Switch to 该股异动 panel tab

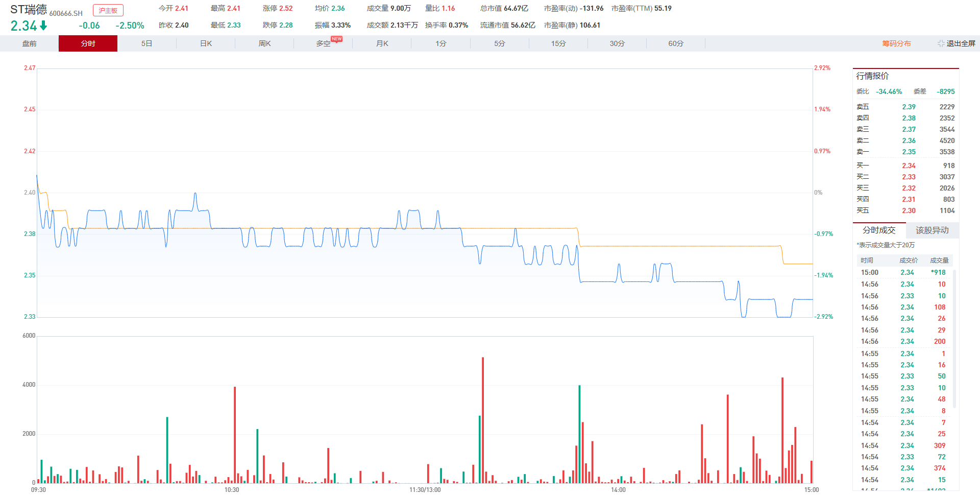tap(932, 230)
